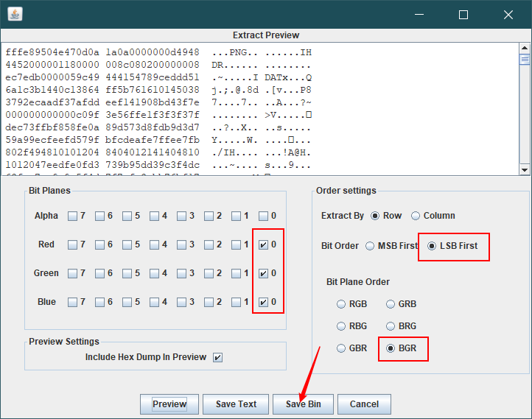Screen dimensions: 532x419
Task: Click the vertical scrollbar track below the thumb
Action: [525, 116]
